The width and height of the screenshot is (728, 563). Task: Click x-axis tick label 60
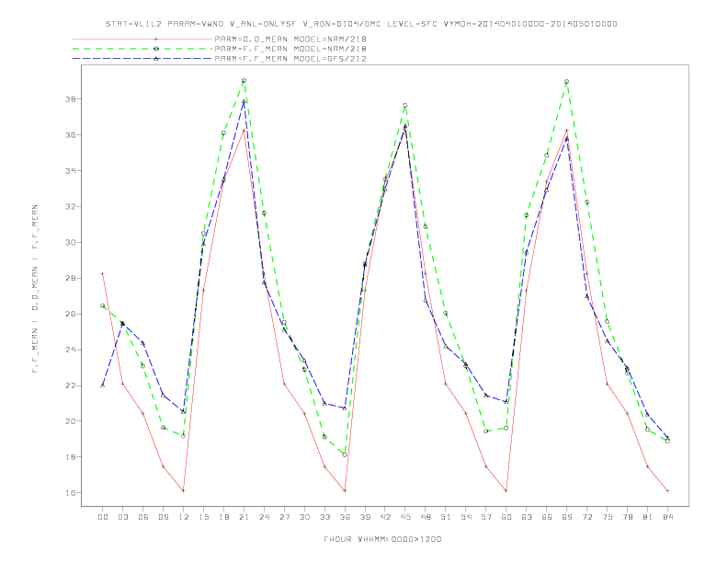pos(506,517)
